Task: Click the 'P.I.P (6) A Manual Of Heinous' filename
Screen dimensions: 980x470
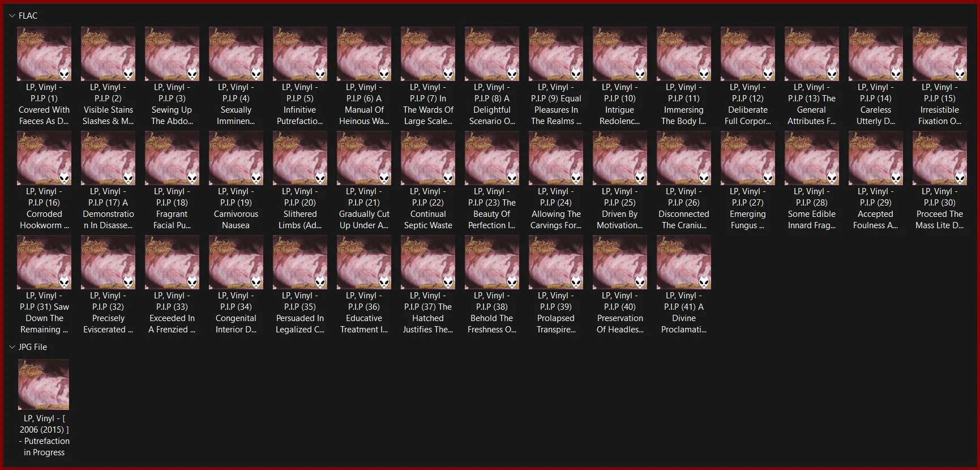Action: tap(364, 104)
